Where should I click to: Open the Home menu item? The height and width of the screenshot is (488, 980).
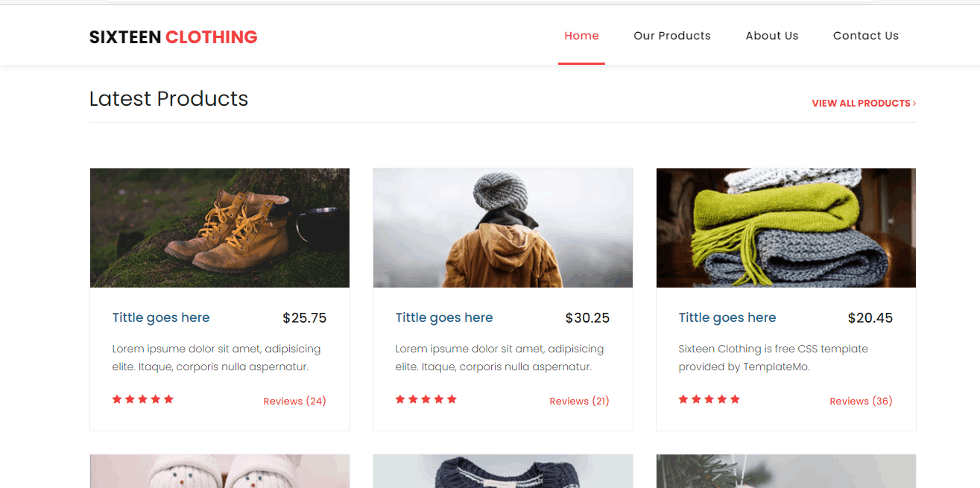pyautogui.click(x=581, y=36)
